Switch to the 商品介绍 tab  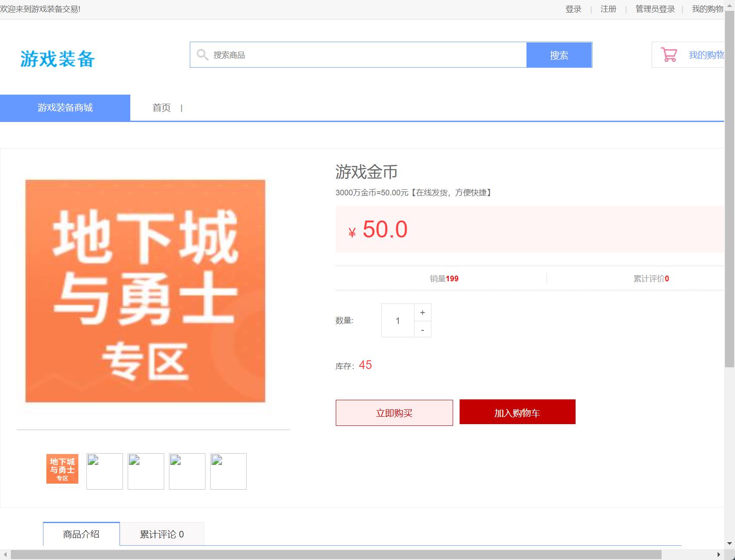click(x=81, y=534)
